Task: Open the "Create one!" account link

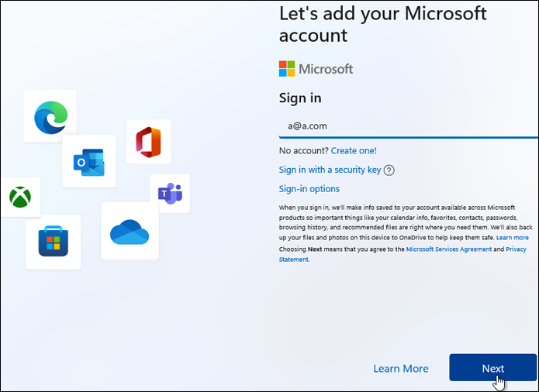Action: [354, 150]
